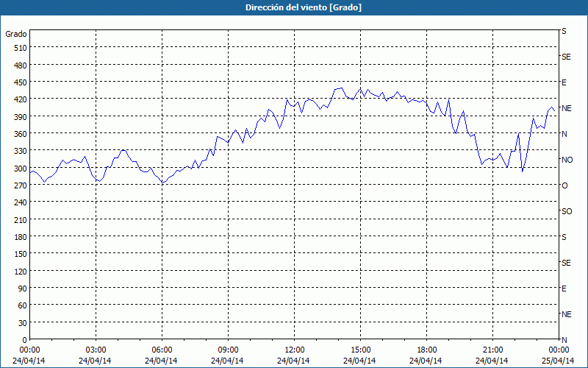Select the 06:00 time axis label

[x=162, y=350]
